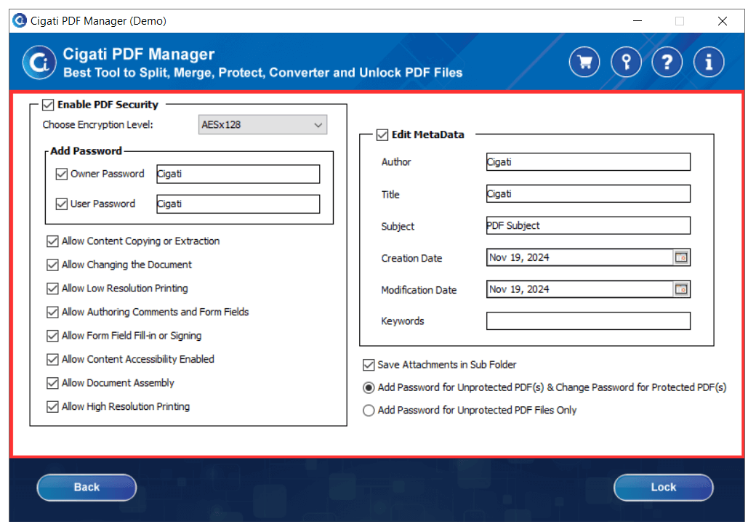Toggle Allow Changing the Document
The height and width of the screenshot is (532, 756).
tap(52, 265)
